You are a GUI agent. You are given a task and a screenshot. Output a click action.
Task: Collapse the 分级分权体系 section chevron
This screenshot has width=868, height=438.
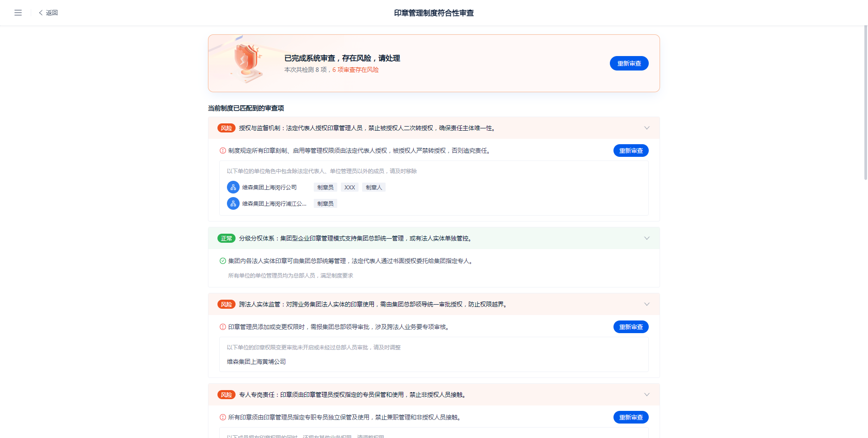coord(647,238)
